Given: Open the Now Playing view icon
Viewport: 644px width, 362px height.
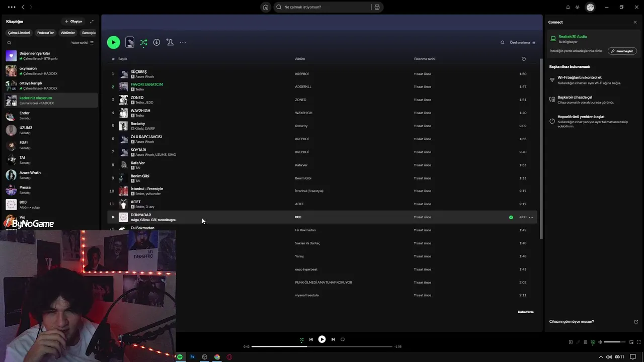Looking at the screenshot, I should [571, 342].
